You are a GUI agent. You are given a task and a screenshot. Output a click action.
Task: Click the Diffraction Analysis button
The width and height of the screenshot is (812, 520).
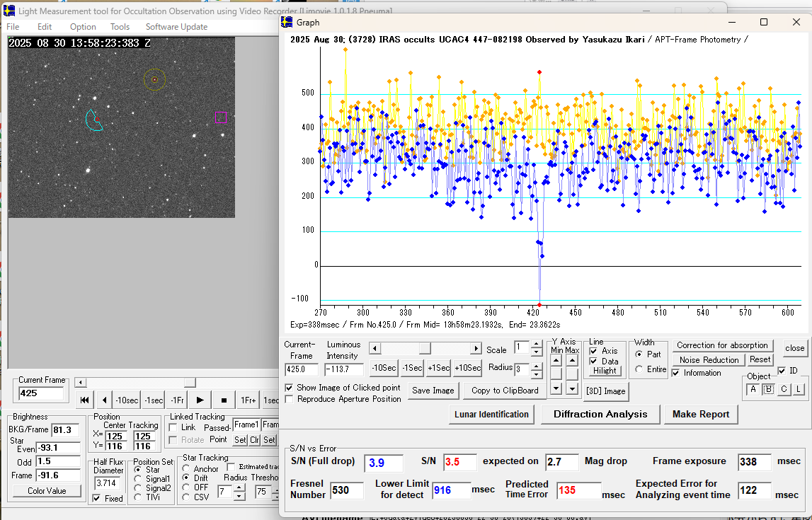[x=600, y=414]
